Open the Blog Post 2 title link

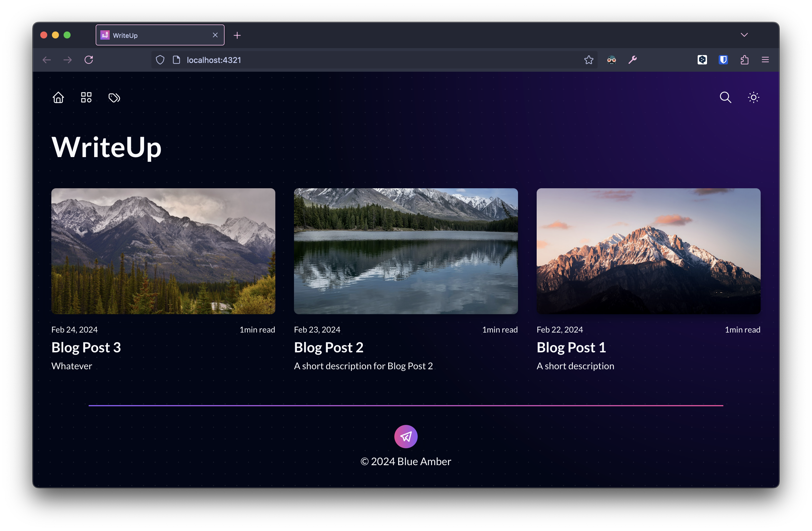328,347
